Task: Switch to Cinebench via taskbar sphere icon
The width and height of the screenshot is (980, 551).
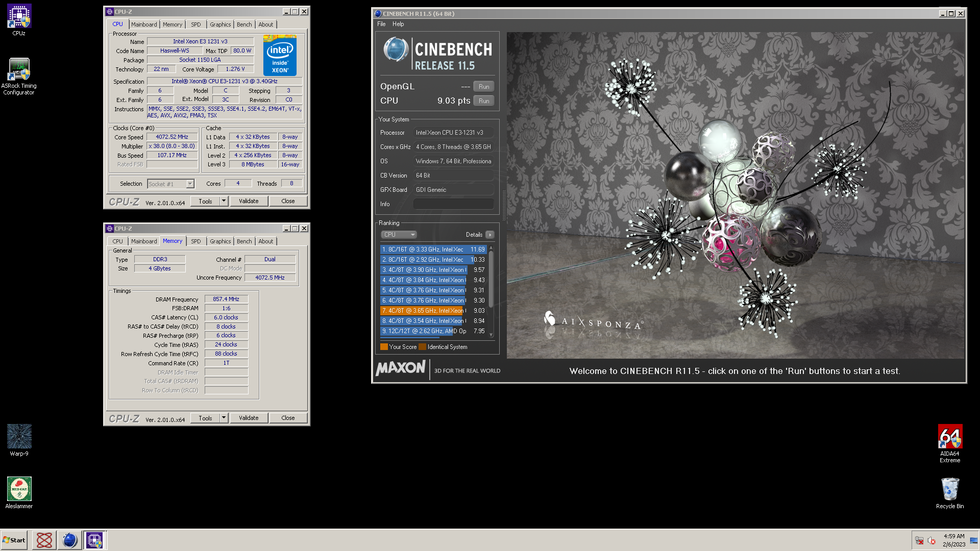Action: pos(69,540)
